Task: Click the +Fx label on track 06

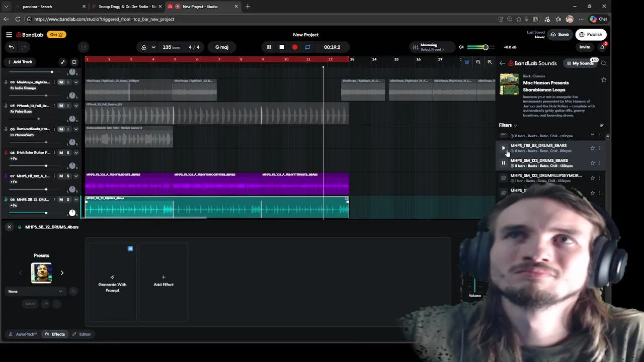Action: pyautogui.click(x=14, y=158)
